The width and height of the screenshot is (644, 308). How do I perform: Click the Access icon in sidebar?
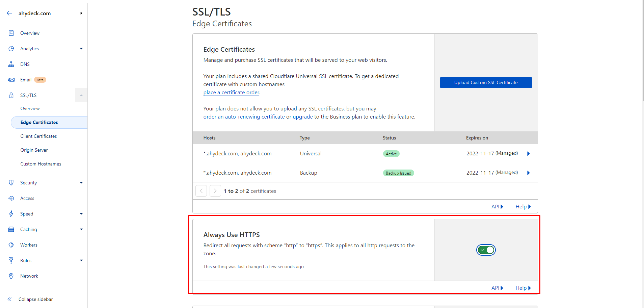coord(11,198)
